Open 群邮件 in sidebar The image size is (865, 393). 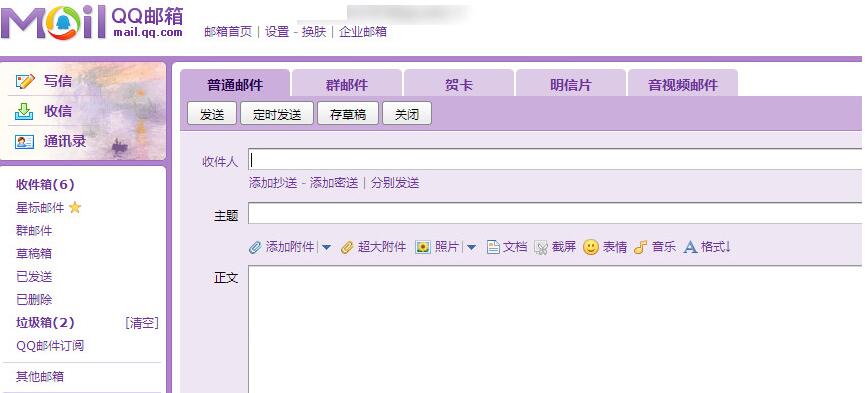(x=34, y=231)
